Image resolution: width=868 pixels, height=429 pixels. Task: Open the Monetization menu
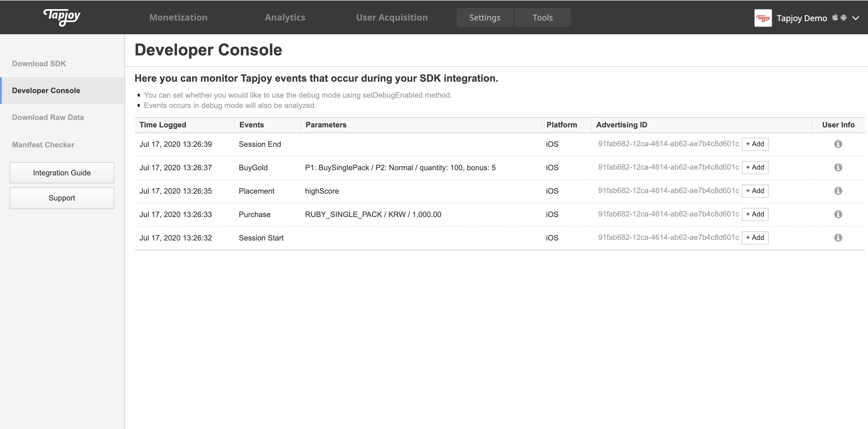pos(178,17)
